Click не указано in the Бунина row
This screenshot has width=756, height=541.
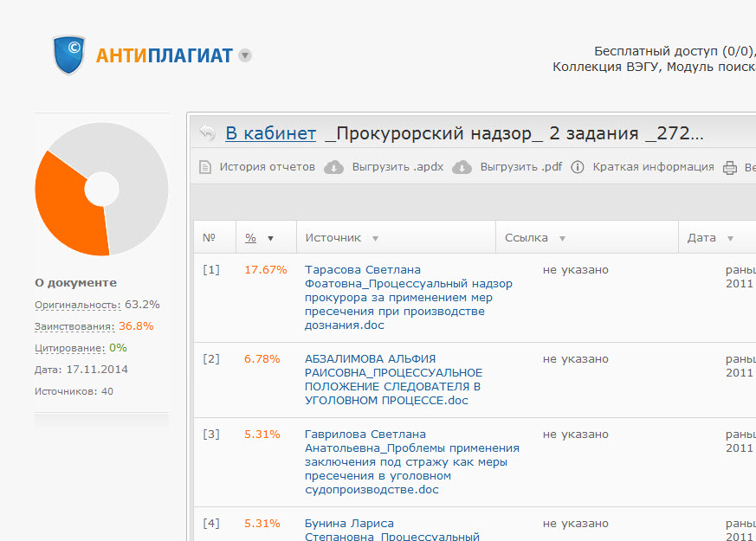click(x=576, y=523)
